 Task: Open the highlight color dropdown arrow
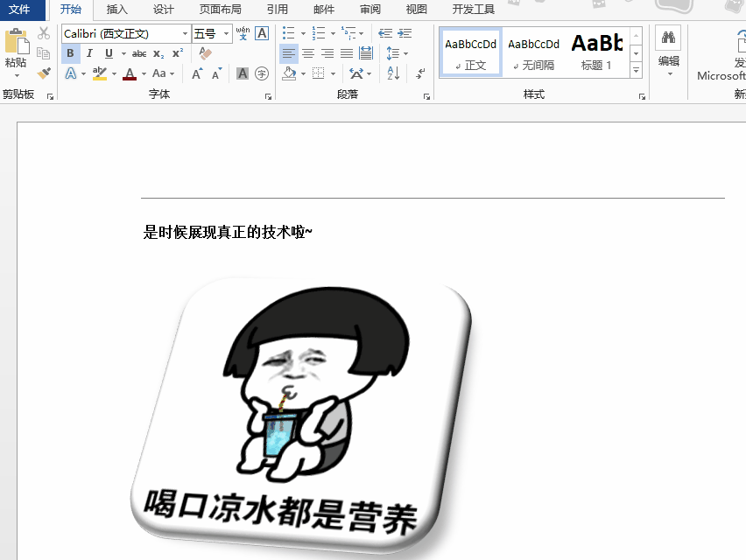(x=114, y=73)
